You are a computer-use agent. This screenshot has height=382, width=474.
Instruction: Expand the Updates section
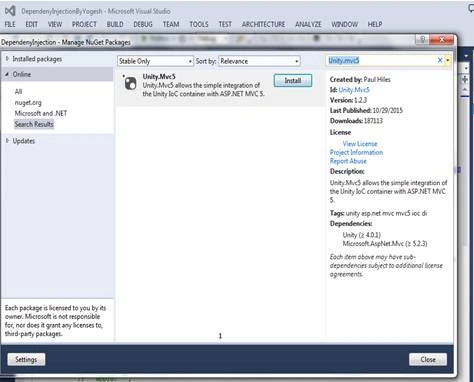click(7, 141)
